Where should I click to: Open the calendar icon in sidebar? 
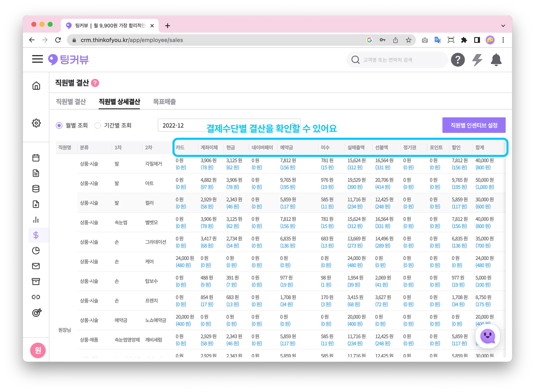36,158
